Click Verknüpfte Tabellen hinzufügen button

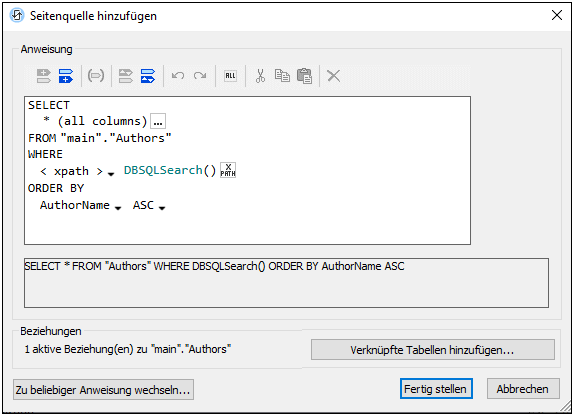[433, 350]
